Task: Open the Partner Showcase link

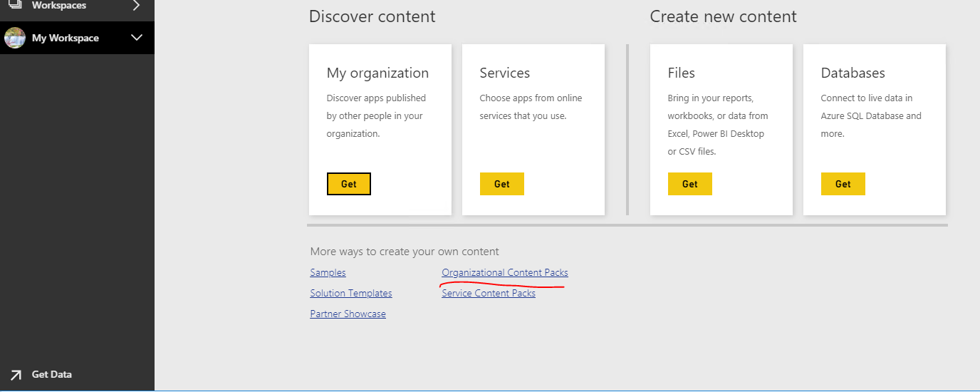Action: (348, 314)
